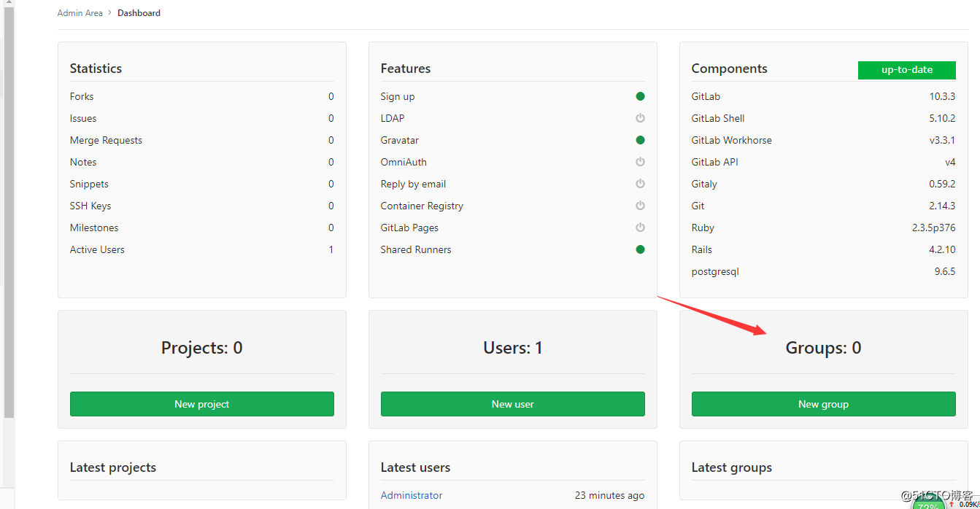This screenshot has width=980, height=509.
Task: Click the Container Registry label
Action: click(x=422, y=206)
